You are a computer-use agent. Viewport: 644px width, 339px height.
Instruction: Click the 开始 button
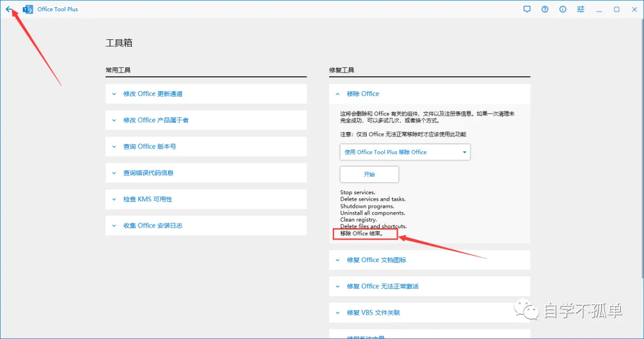369,175
